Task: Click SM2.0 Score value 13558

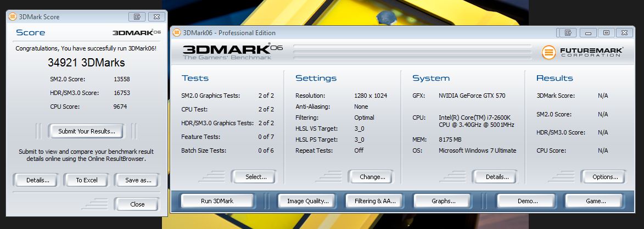Action: (121, 79)
